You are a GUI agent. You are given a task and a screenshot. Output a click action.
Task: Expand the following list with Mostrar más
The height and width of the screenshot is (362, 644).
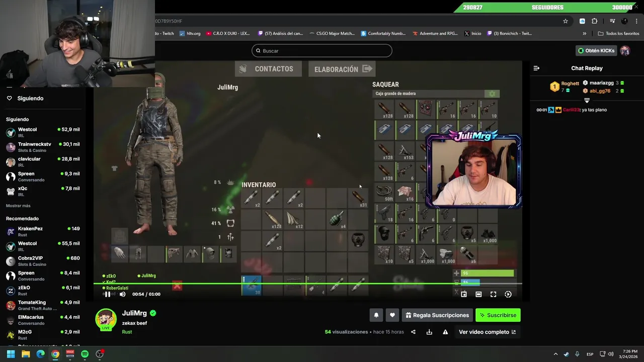click(x=18, y=206)
